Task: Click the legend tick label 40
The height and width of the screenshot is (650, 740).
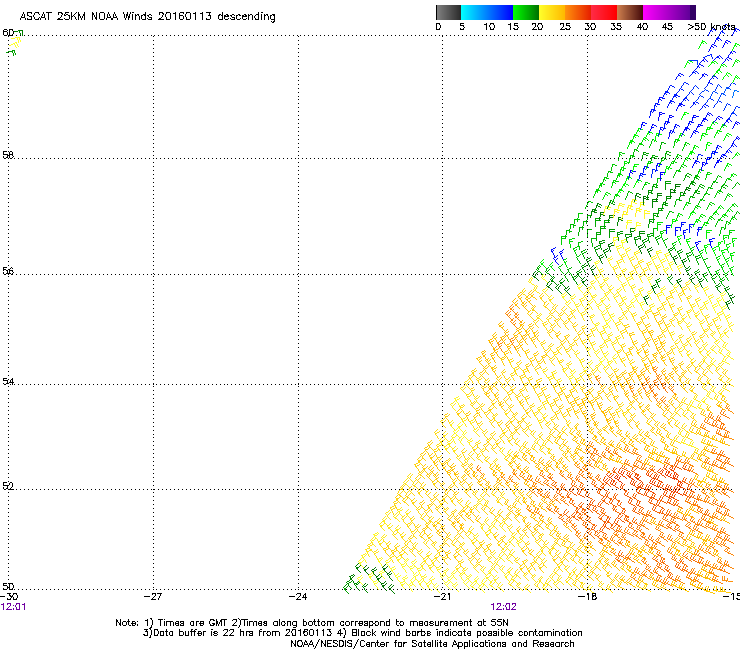Action: coord(642,27)
